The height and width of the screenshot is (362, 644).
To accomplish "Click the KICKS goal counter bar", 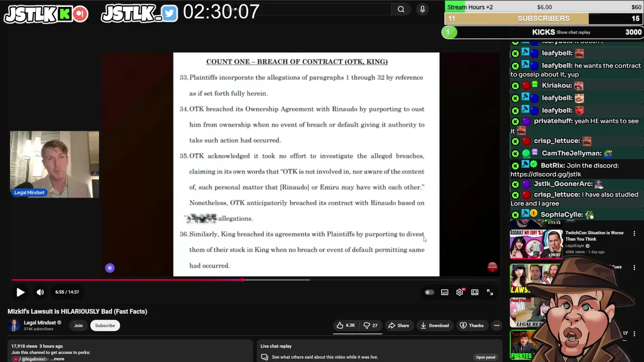I will click(543, 32).
